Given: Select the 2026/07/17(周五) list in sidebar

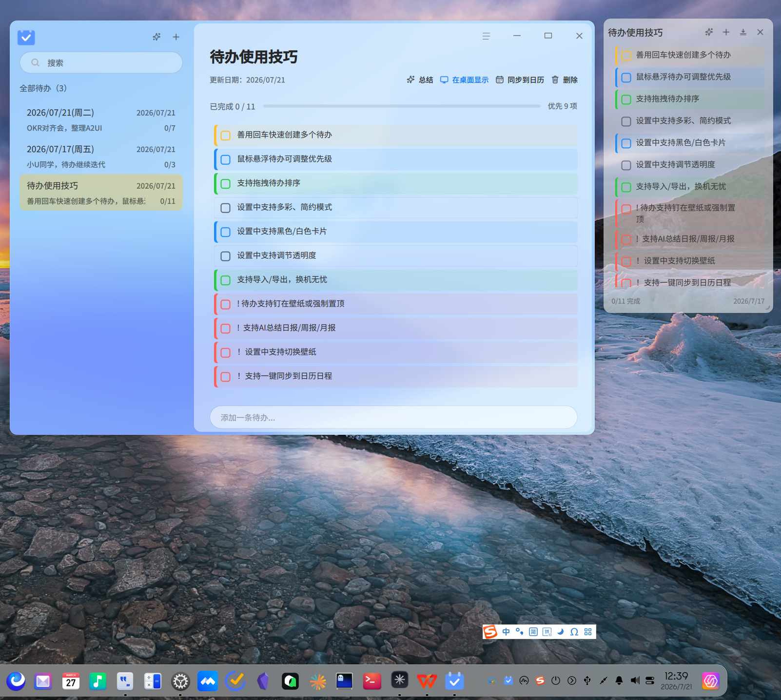Looking at the screenshot, I should pyautogui.click(x=101, y=156).
